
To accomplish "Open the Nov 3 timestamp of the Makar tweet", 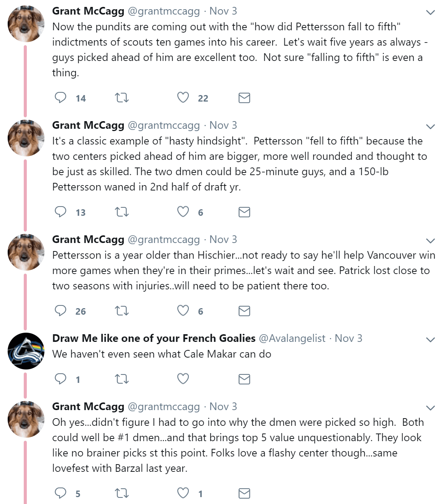I will [348, 338].
